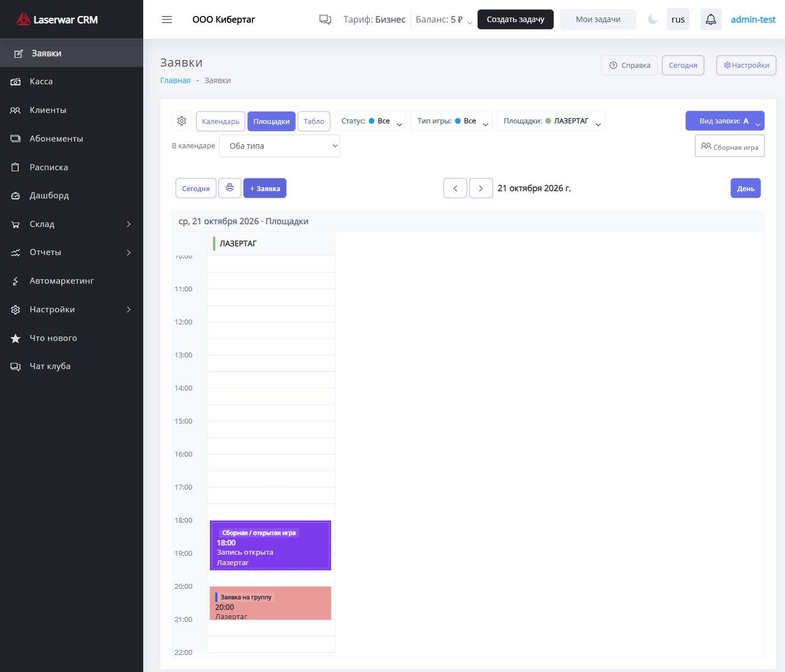Expand the Настройки sidebar submenu
The width and height of the screenshot is (785, 672).
pos(72,310)
